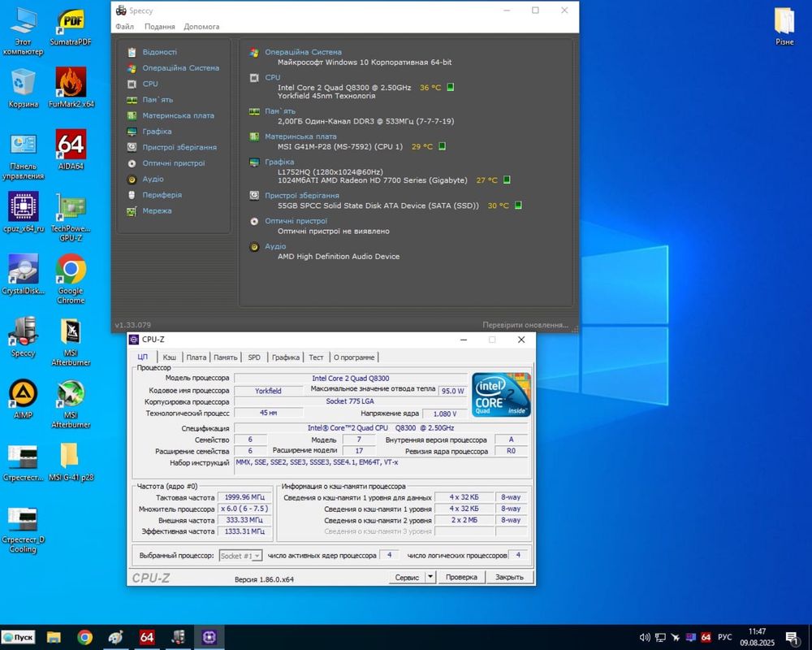Expand the Сервис dropdown arrow in CPU-Z
812x650 pixels.
pyautogui.click(x=430, y=576)
